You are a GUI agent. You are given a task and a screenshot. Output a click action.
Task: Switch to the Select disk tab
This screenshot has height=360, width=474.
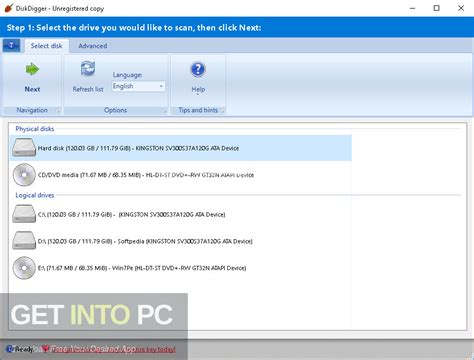pyautogui.click(x=46, y=46)
